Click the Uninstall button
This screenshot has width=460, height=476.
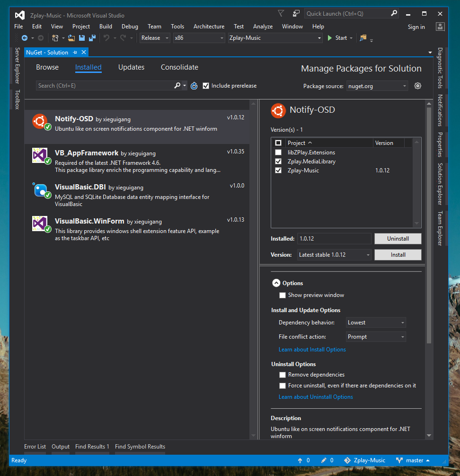(398, 239)
